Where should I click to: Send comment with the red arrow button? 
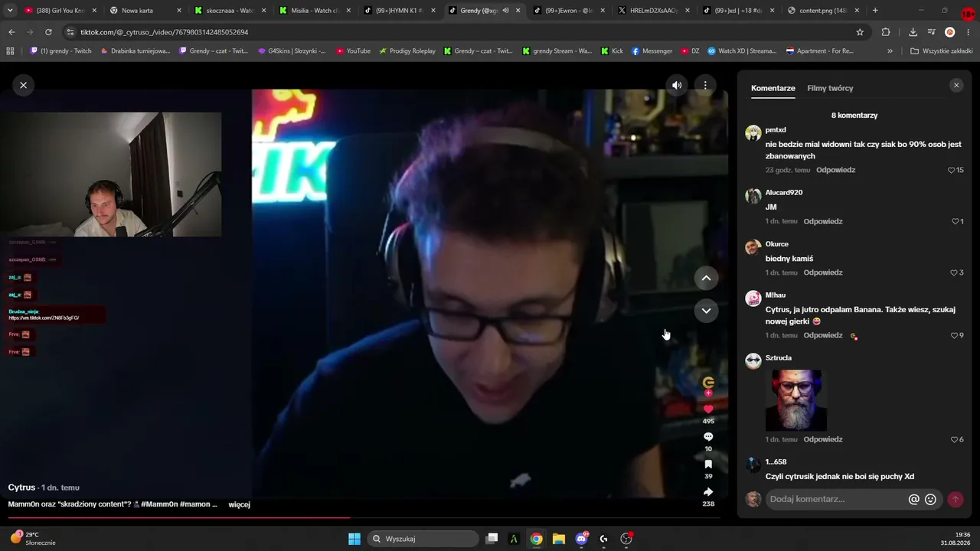pyautogui.click(x=955, y=499)
